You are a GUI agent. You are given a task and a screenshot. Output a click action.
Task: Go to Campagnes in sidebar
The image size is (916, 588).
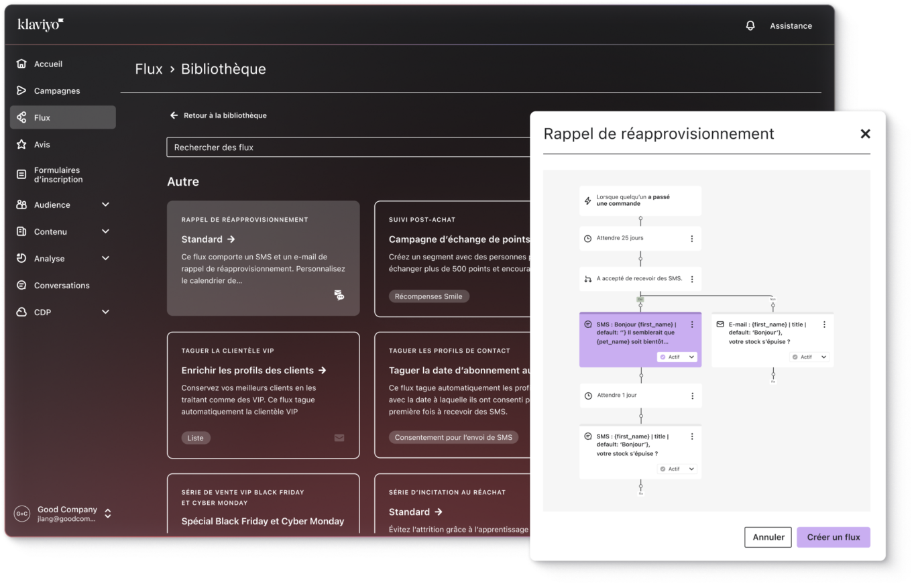pos(57,91)
